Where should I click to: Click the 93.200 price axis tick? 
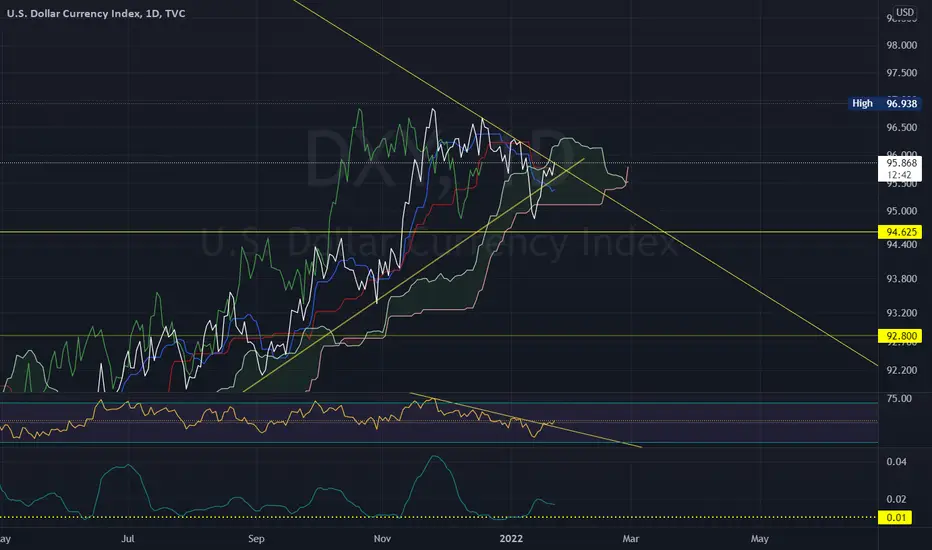click(901, 313)
